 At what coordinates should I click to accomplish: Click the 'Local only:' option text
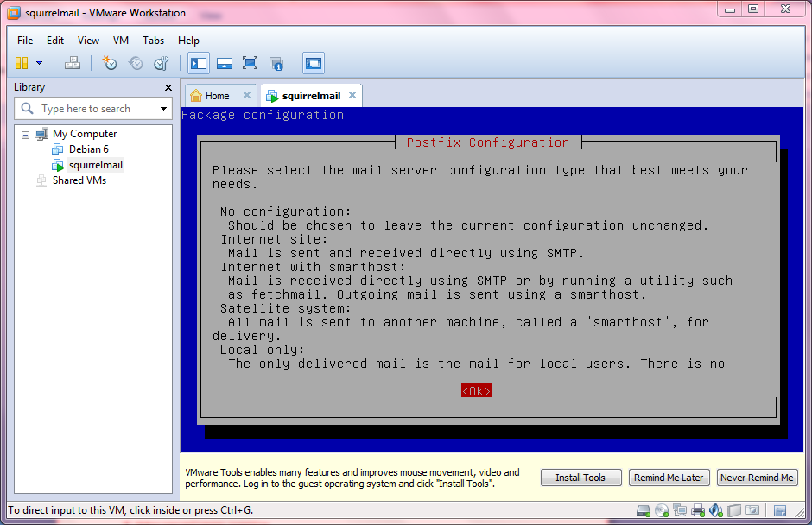(262, 350)
